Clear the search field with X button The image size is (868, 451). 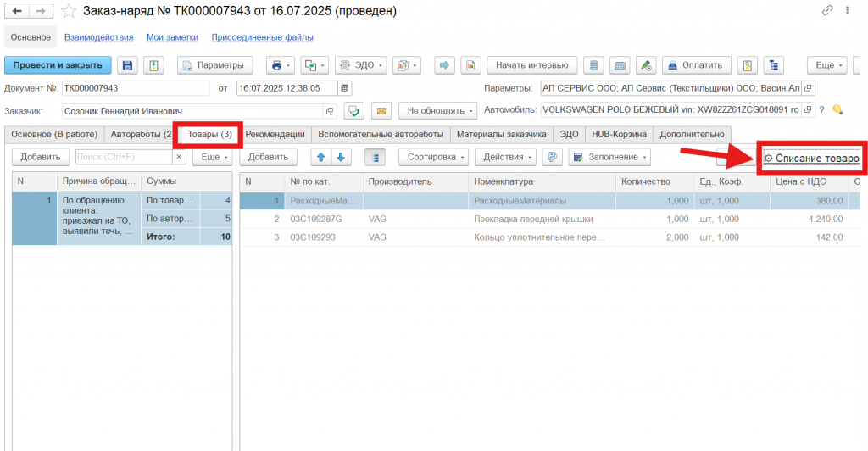[179, 157]
